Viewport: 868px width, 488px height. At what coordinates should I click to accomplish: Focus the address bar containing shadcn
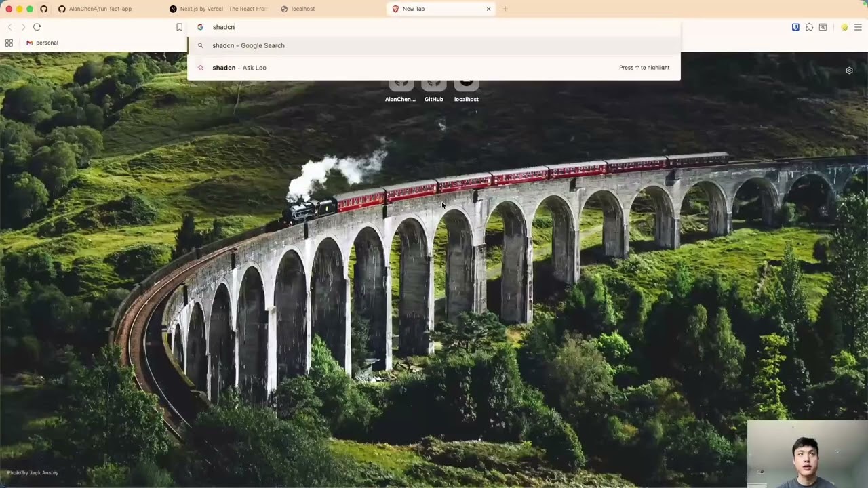coord(434,27)
